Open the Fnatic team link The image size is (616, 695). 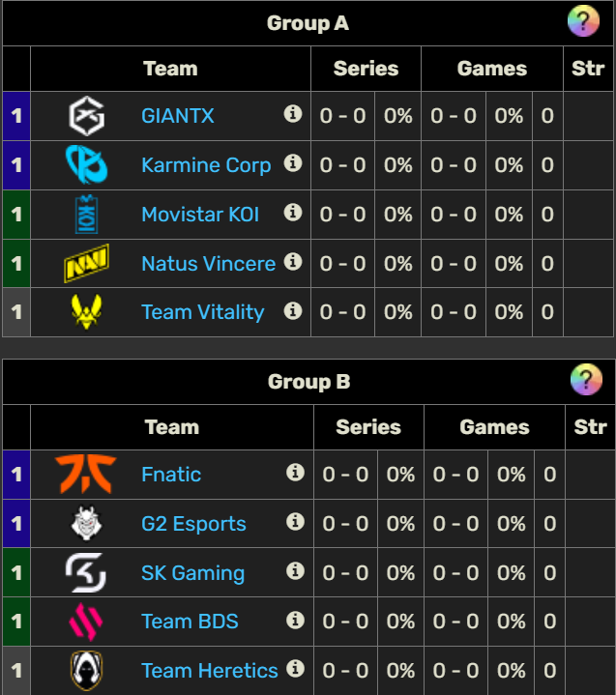171,475
